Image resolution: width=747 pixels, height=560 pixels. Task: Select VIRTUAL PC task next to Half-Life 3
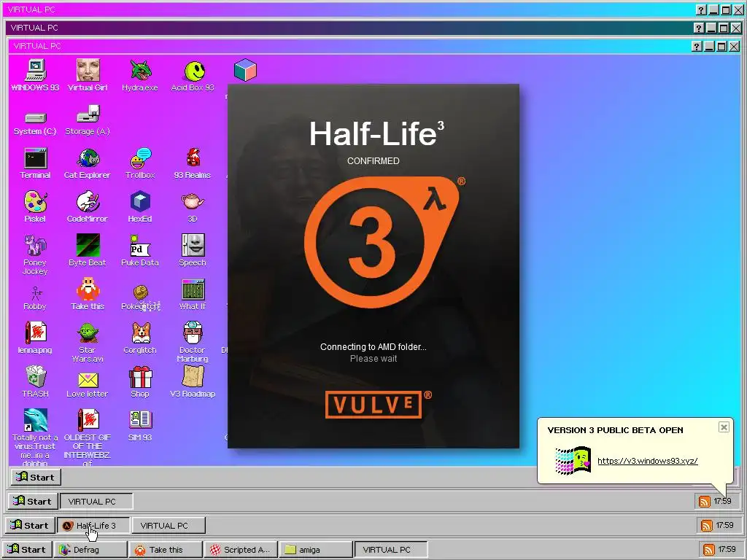click(x=169, y=525)
